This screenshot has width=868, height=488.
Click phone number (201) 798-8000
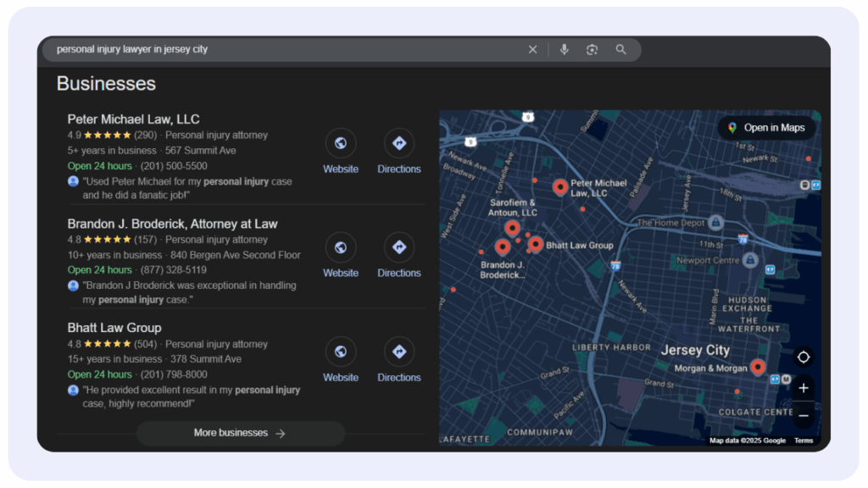[174, 374]
